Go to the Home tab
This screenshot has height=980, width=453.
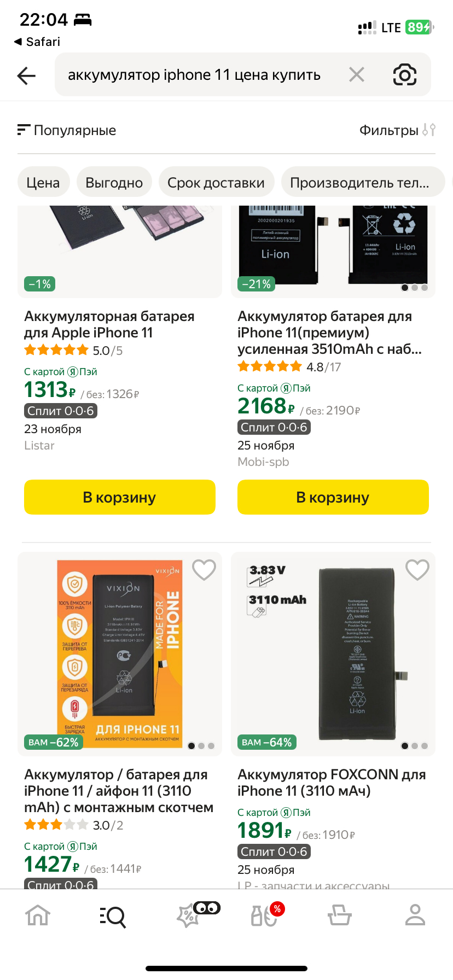coord(38,915)
